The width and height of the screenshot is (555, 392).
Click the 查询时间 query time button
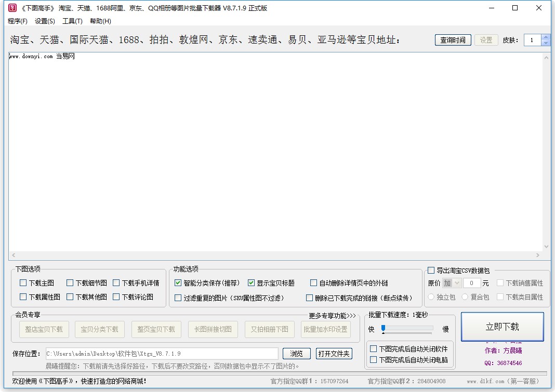tap(452, 39)
